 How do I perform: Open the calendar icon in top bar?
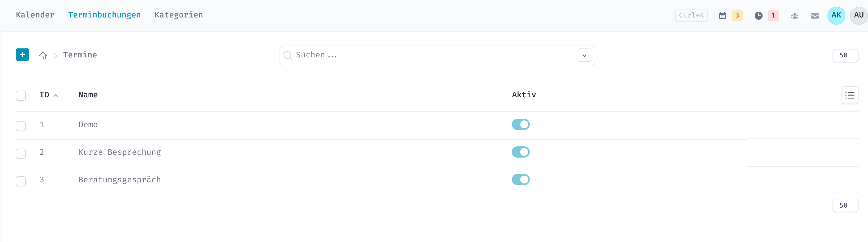coord(722,15)
